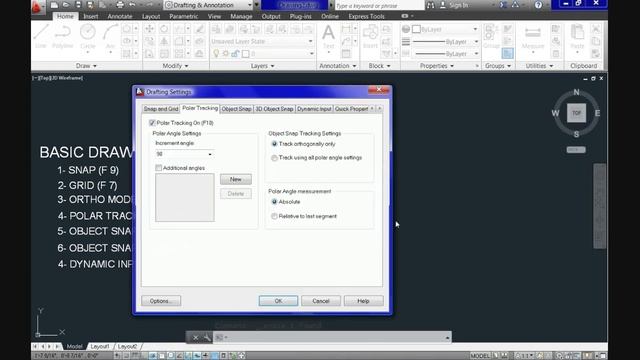Click the MODEL status bar button

(480, 356)
